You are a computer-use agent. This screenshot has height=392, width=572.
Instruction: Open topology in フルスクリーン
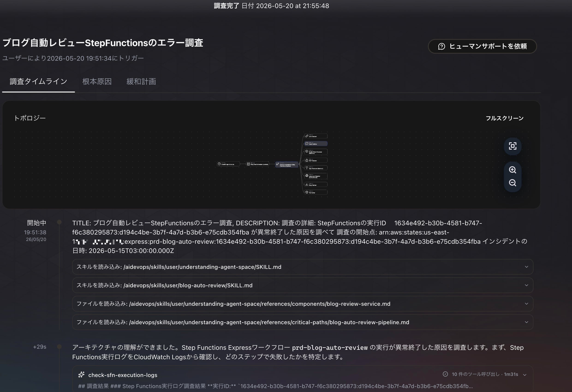point(505,118)
